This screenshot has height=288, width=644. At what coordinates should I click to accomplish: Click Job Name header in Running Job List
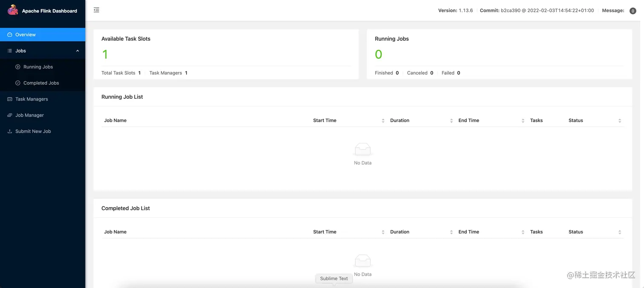[115, 120]
